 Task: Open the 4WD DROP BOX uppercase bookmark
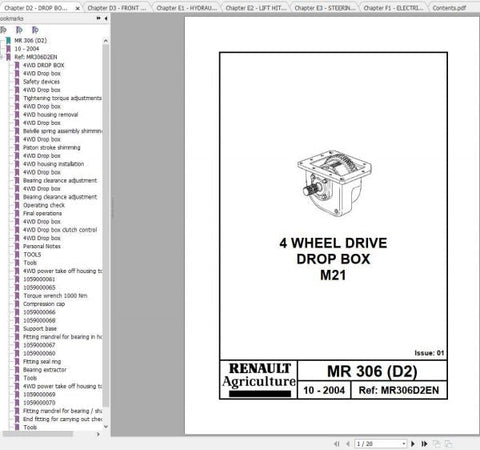(43, 65)
